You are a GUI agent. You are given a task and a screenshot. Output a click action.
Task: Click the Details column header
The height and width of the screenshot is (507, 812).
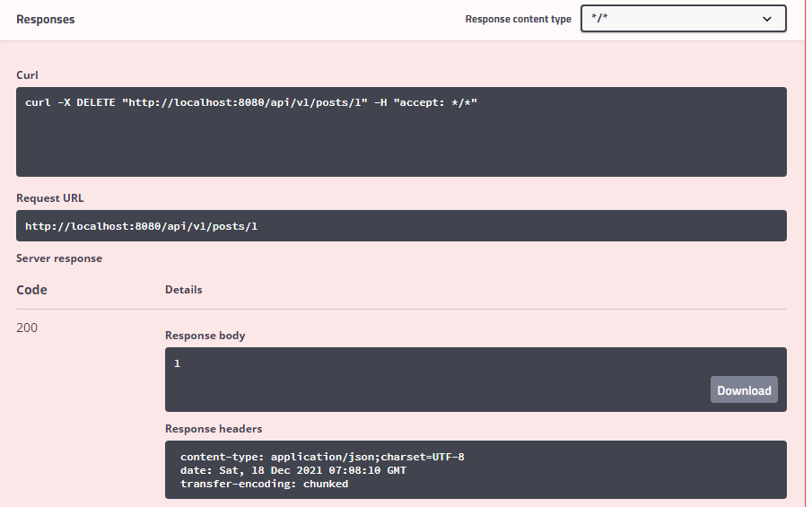point(183,290)
